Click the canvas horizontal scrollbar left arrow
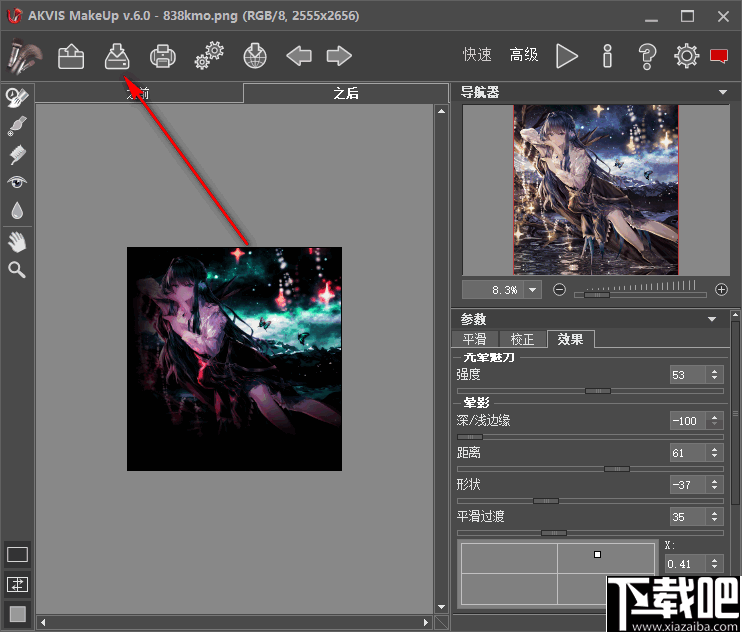The image size is (742, 632). pyautogui.click(x=43, y=622)
